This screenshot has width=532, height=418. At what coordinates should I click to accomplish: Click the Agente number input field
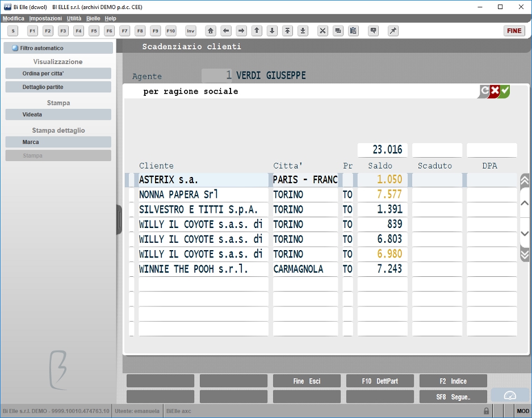pyautogui.click(x=217, y=75)
